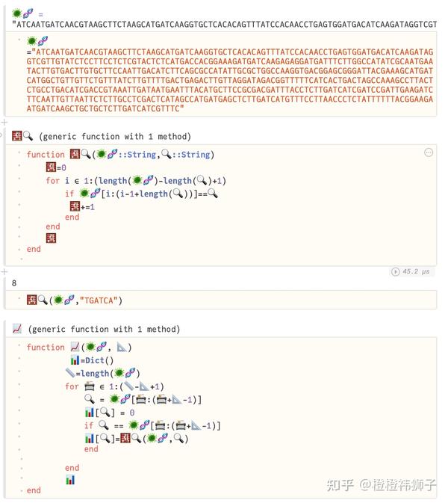This screenshot has height=503, width=448.
Task: Click the long DNA string output at top
Action: click(224, 24)
